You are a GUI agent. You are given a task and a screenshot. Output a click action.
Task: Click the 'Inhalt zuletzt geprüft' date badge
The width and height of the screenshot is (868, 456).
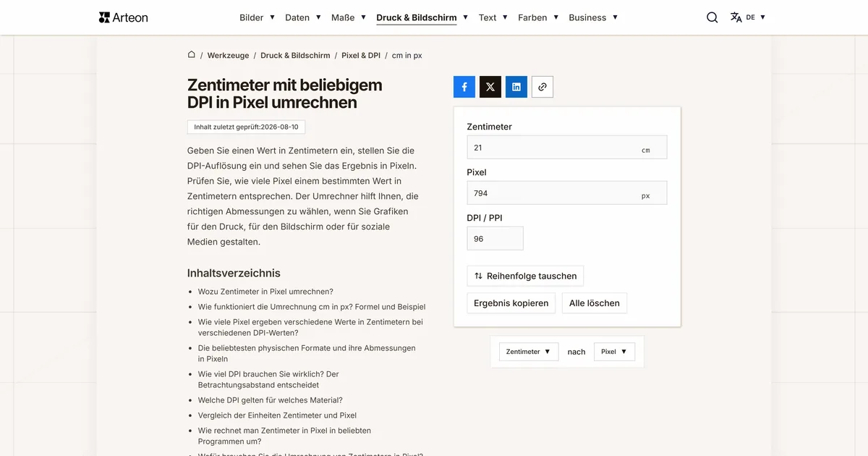(246, 127)
